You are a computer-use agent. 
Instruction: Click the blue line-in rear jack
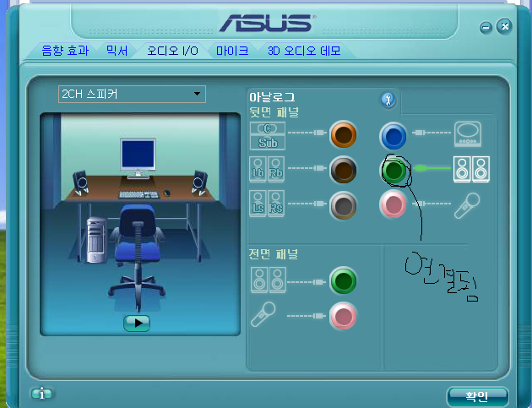(x=393, y=136)
